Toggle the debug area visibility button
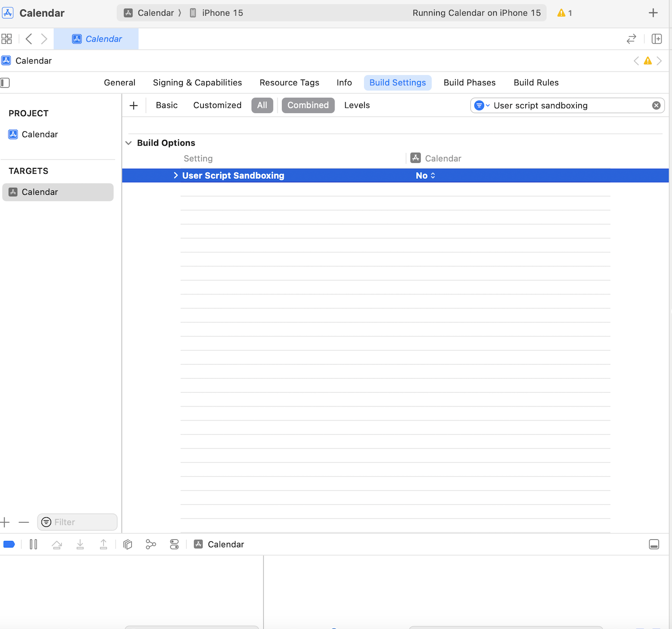Image resolution: width=672 pixels, height=629 pixels. click(653, 544)
